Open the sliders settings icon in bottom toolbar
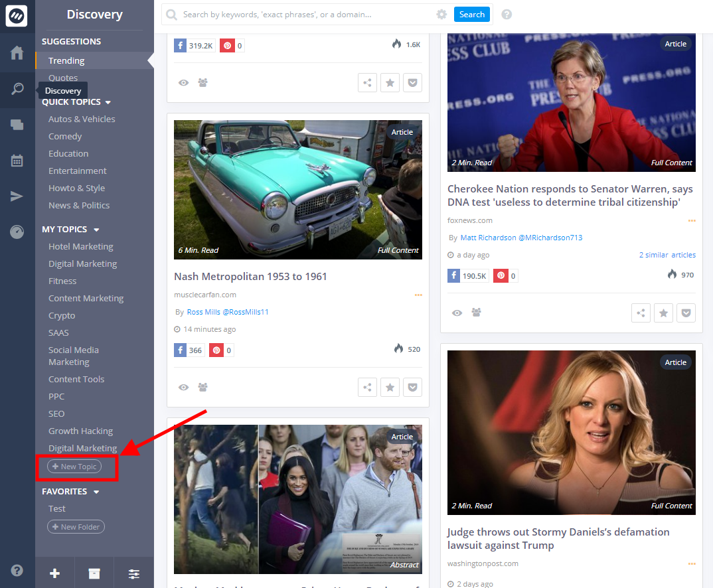The height and width of the screenshot is (588, 713). [133, 573]
